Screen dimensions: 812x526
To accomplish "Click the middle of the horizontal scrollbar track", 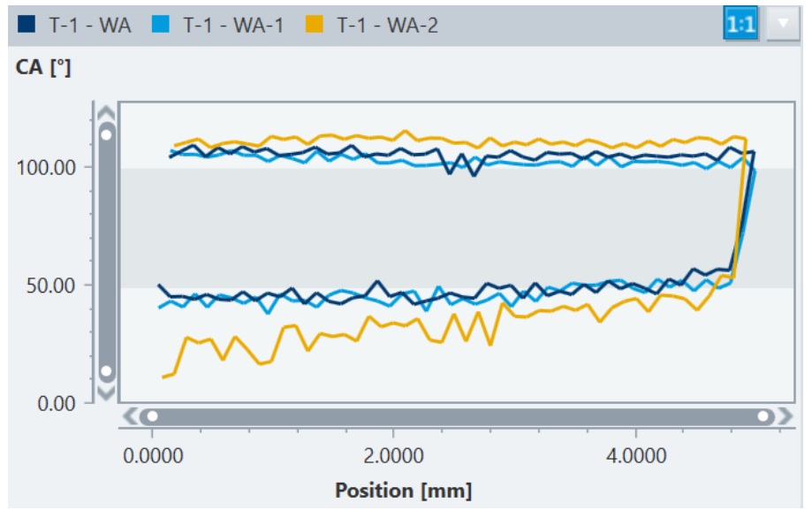I will pos(458,415).
